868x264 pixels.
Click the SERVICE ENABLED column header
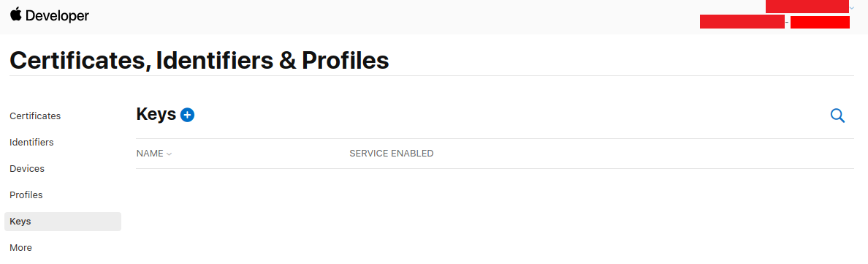click(392, 154)
